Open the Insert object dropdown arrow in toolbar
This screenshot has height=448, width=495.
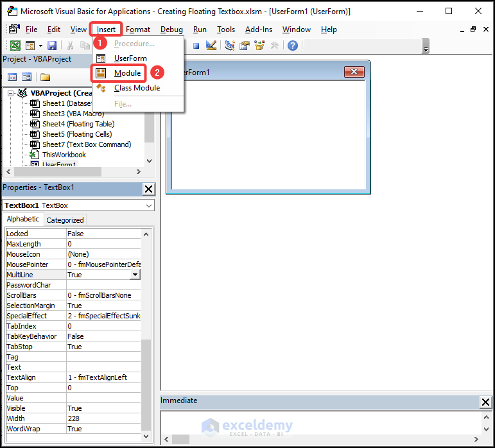point(40,46)
